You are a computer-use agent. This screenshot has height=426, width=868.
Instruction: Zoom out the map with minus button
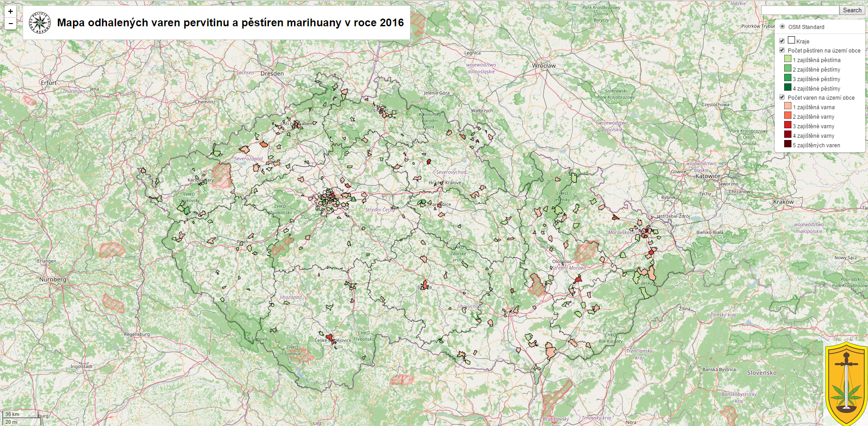pyautogui.click(x=10, y=24)
